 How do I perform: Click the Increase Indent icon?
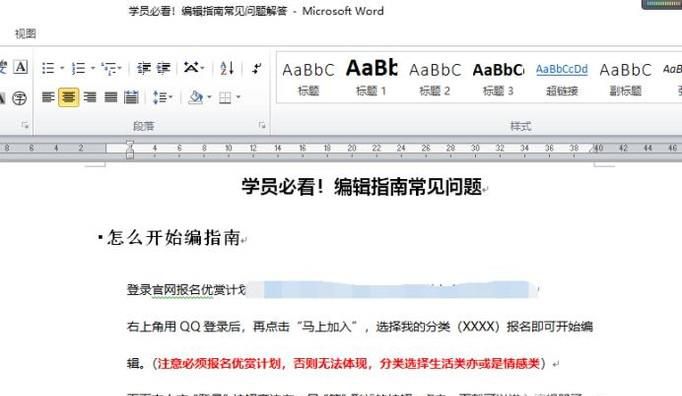(164, 68)
